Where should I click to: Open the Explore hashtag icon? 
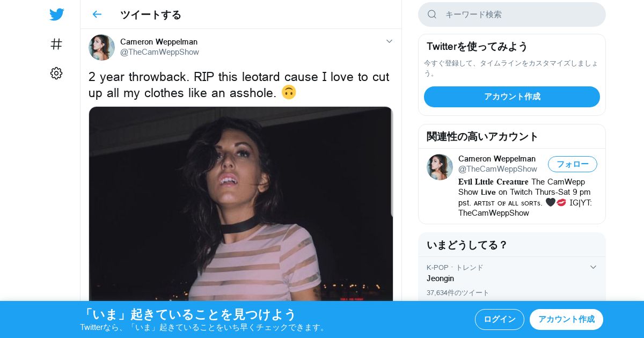pos(56,44)
